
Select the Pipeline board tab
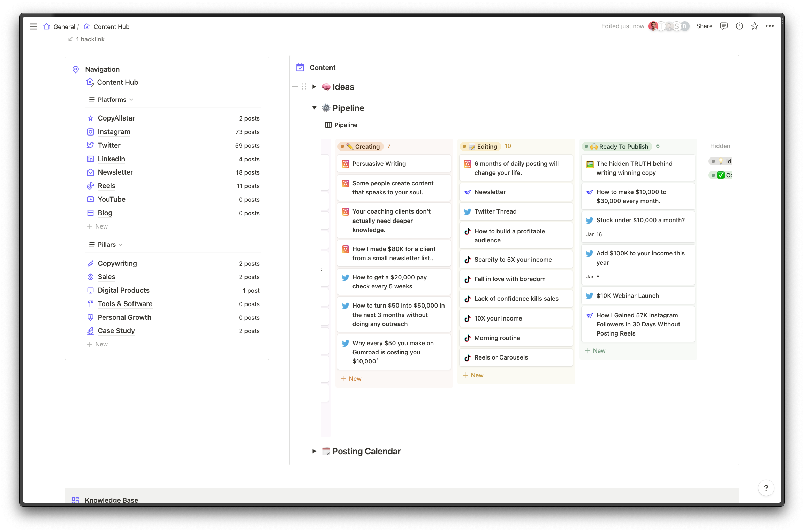pos(341,125)
